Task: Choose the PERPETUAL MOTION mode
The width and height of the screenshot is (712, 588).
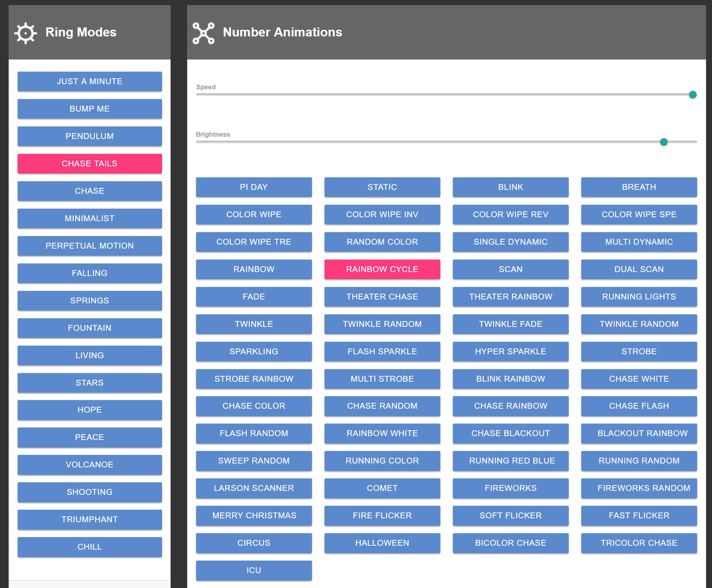Action: (x=90, y=246)
